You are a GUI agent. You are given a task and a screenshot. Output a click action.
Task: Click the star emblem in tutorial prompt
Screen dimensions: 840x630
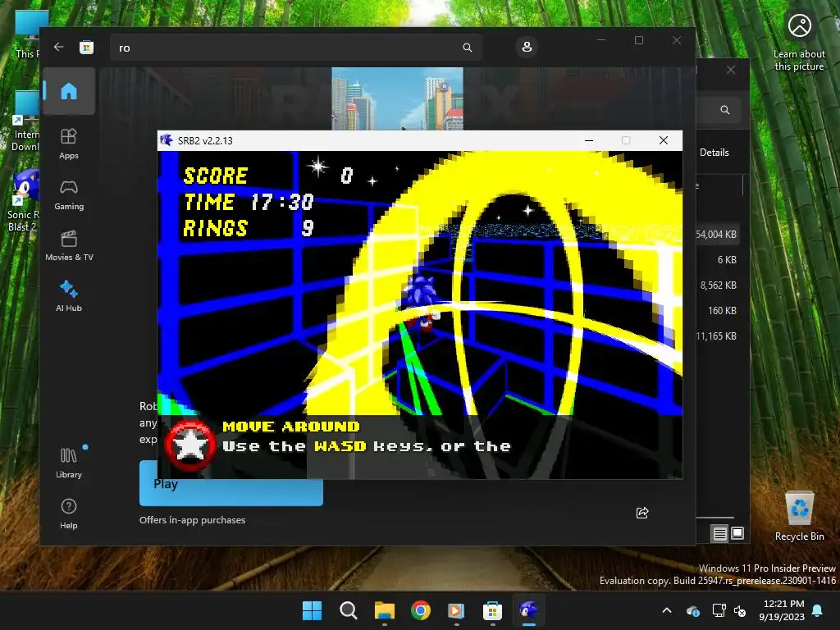click(x=189, y=445)
